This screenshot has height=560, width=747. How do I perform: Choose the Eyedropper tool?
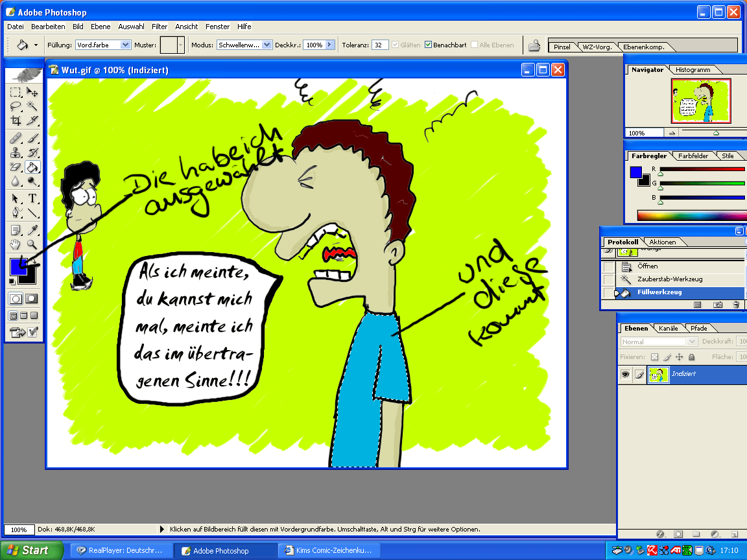[x=32, y=230]
